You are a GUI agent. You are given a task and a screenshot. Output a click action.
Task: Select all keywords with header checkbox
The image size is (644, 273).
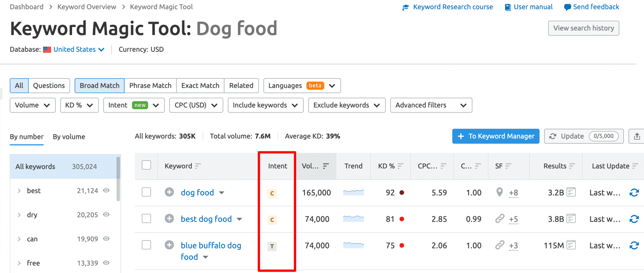click(x=146, y=165)
